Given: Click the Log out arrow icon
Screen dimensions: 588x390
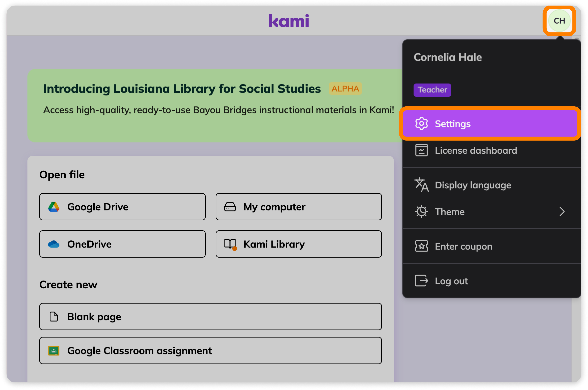Looking at the screenshot, I should [421, 281].
